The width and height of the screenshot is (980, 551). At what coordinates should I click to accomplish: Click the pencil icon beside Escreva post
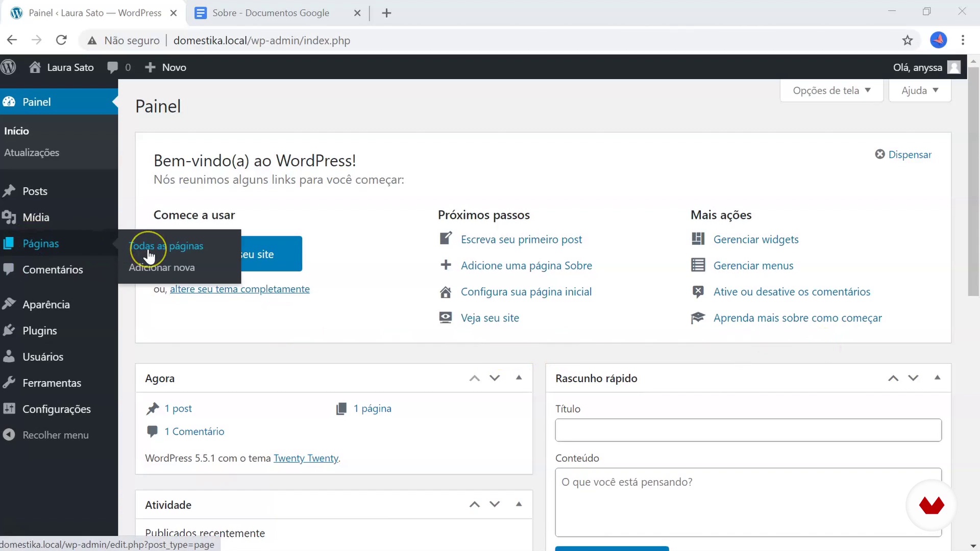(446, 238)
